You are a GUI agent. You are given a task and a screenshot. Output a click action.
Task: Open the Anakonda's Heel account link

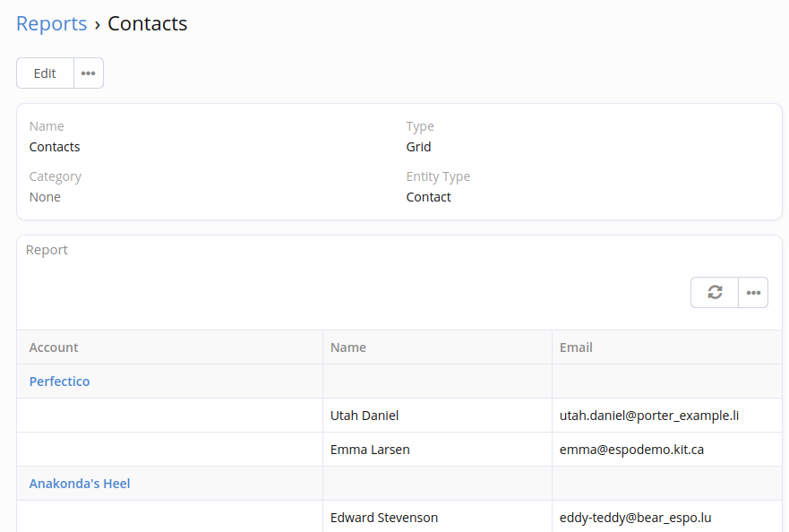click(80, 484)
